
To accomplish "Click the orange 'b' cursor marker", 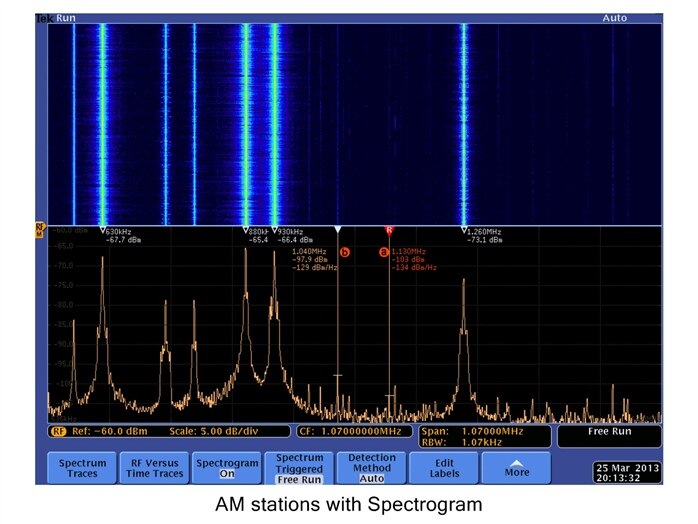I will [345, 252].
